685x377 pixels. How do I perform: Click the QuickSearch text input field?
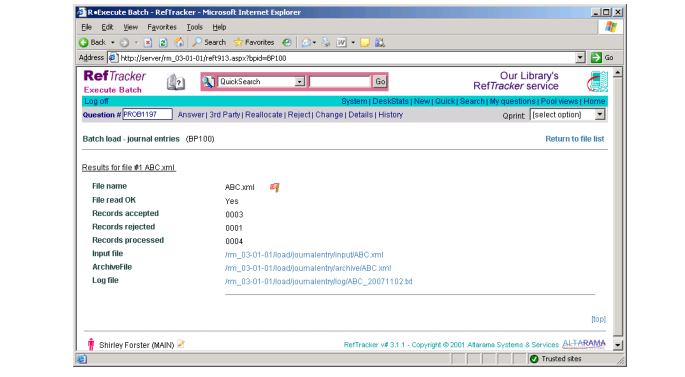[x=339, y=82]
